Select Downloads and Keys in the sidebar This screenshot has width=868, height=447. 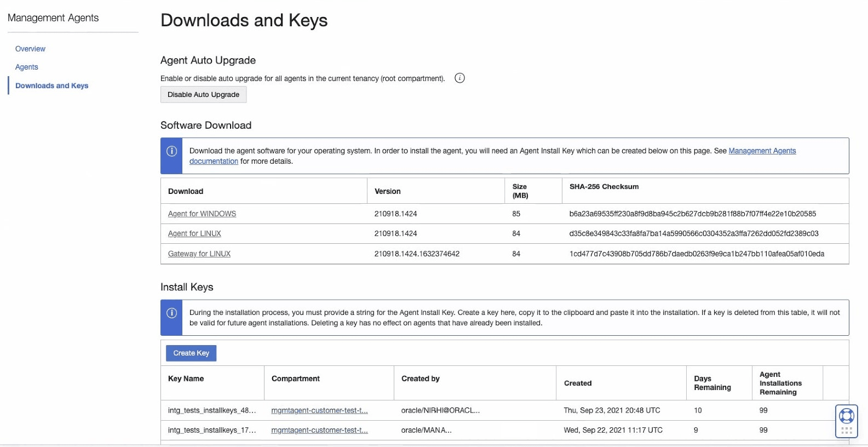(52, 85)
